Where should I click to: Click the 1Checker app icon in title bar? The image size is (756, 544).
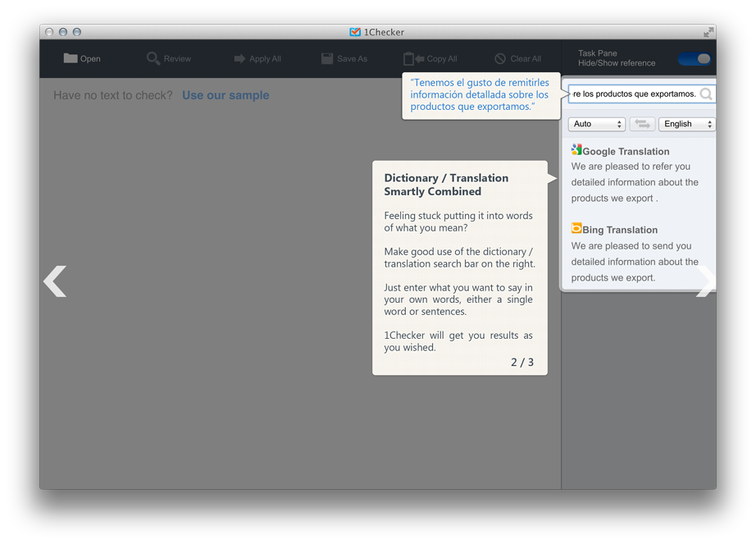tap(355, 32)
